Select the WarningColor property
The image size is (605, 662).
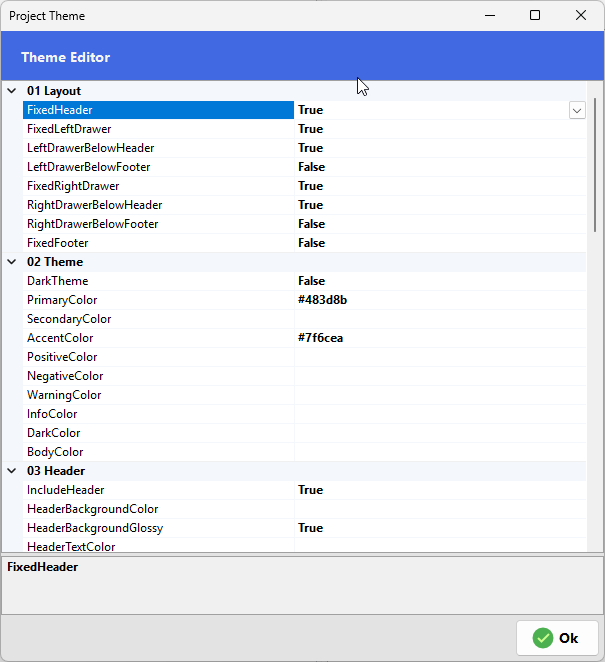click(158, 395)
